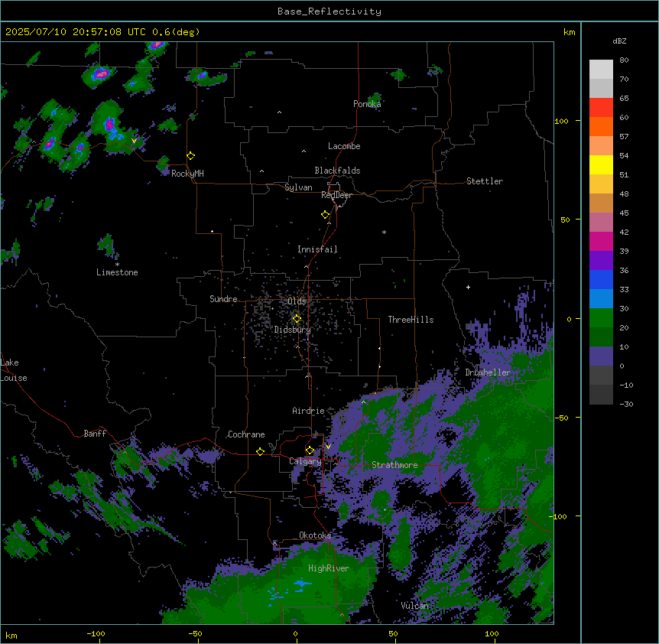Click the Olds label
This screenshot has width=659, height=644.
click(297, 301)
